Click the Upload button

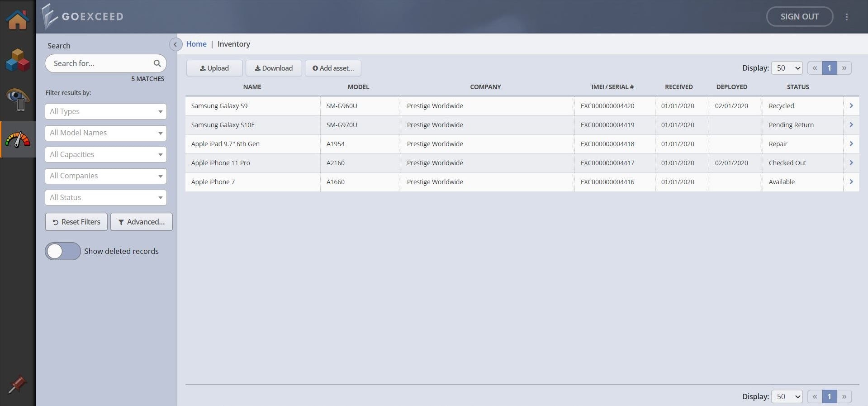214,68
